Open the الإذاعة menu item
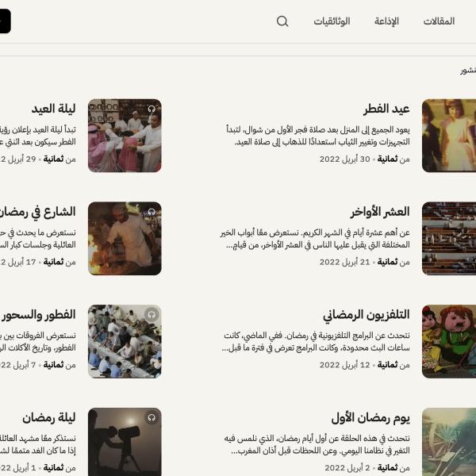This screenshot has height=476, width=476. click(x=386, y=21)
